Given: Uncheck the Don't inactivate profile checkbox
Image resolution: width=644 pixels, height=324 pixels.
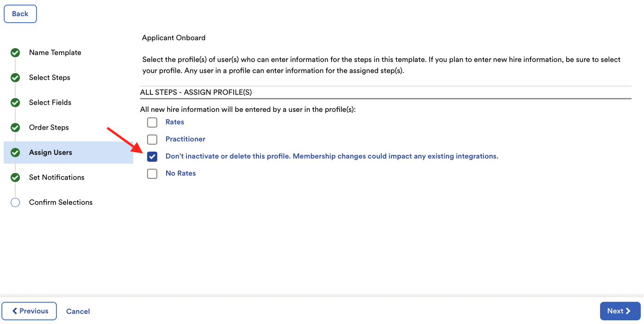Looking at the screenshot, I should (152, 157).
